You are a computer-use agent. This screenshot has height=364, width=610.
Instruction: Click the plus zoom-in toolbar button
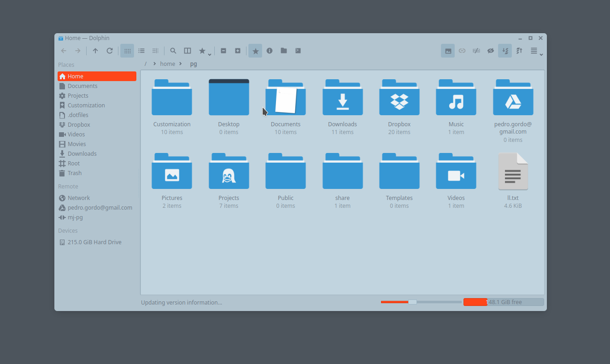click(x=238, y=51)
